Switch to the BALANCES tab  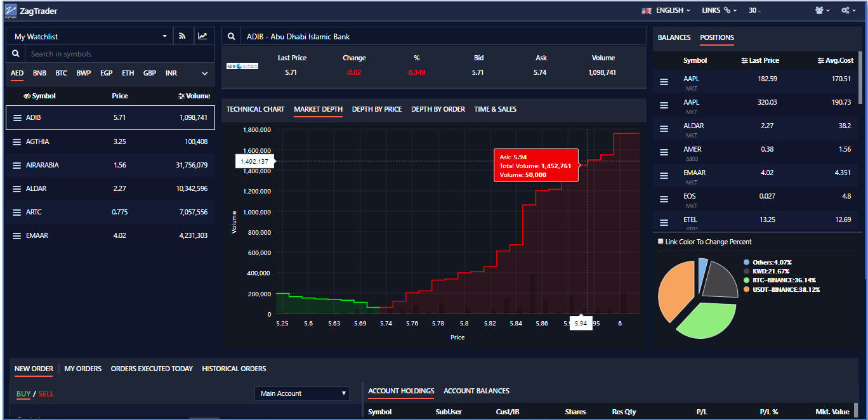click(x=674, y=37)
